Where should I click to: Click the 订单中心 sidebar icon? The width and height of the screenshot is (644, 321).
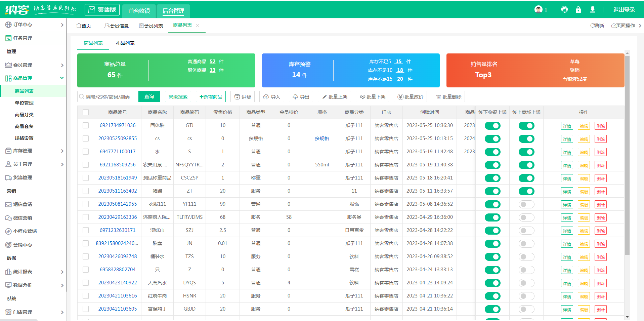pos(8,25)
